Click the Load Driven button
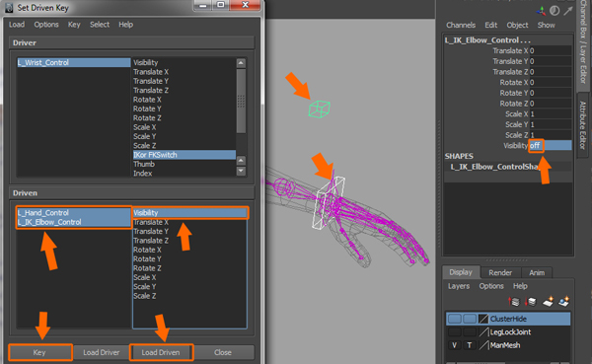Image resolution: width=592 pixels, height=364 pixels. coord(161,352)
